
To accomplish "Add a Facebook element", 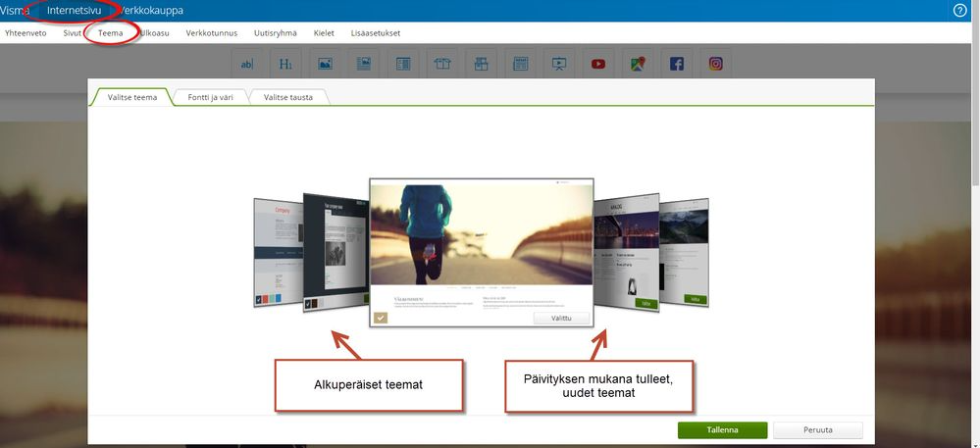I will (x=676, y=63).
